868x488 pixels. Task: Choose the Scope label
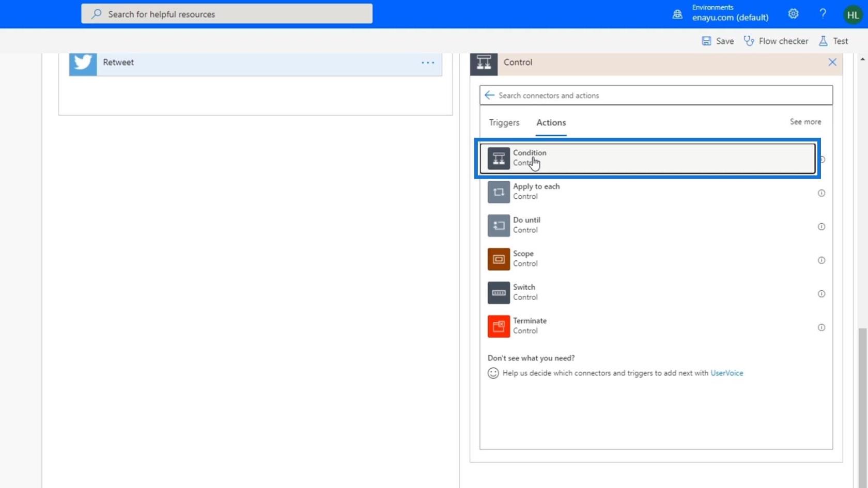tap(523, 254)
